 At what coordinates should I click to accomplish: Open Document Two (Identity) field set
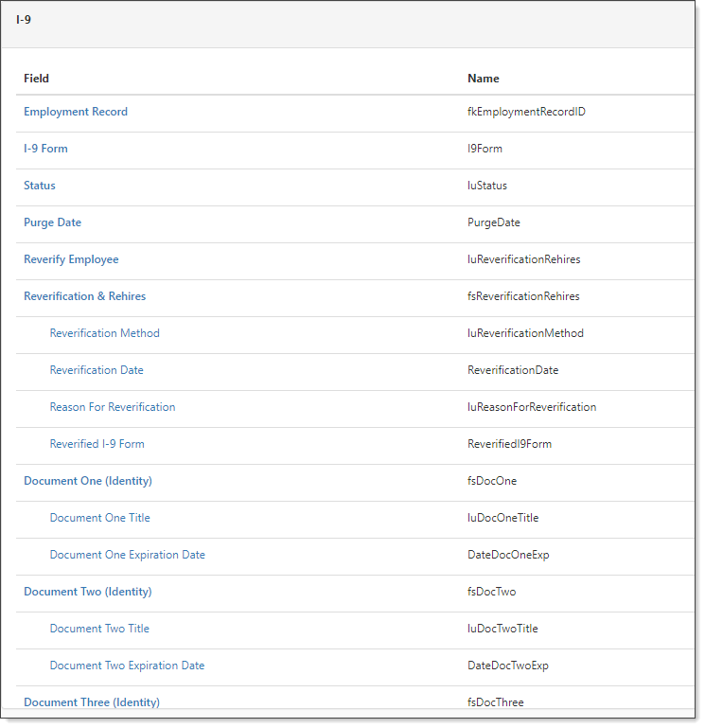pos(87,592)
